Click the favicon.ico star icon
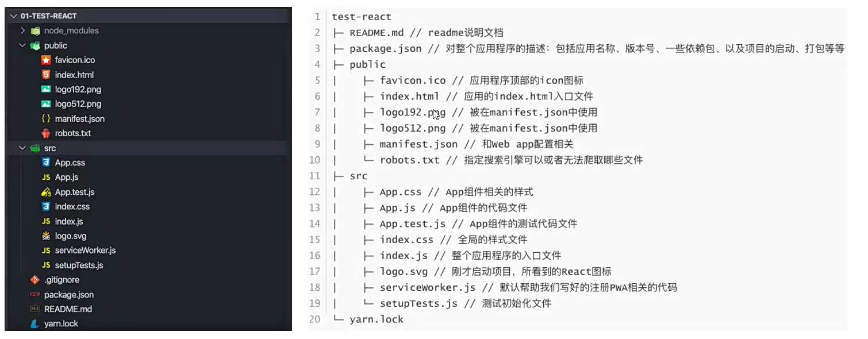868x339 pixels. click(x=46, y=60)
